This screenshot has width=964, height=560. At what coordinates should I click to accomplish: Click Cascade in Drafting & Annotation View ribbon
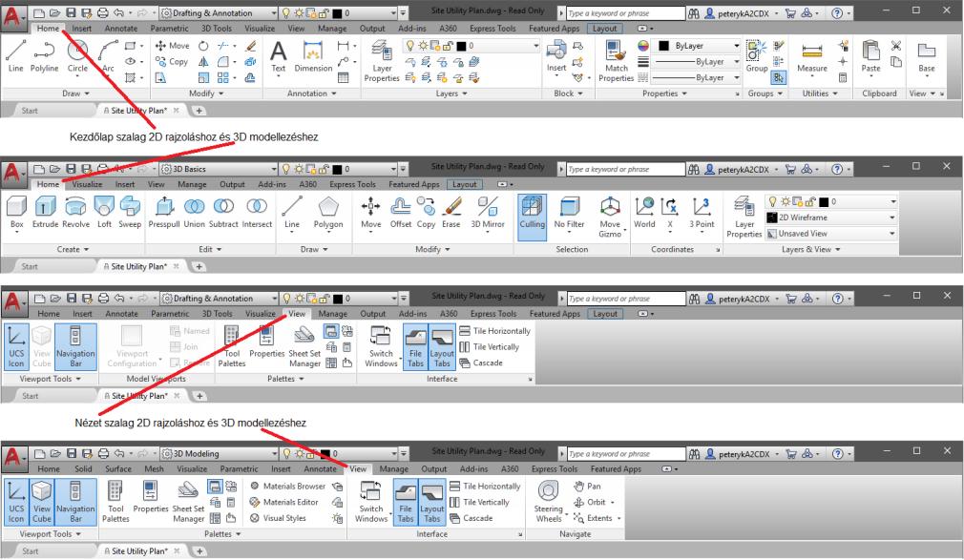point(481,363)
